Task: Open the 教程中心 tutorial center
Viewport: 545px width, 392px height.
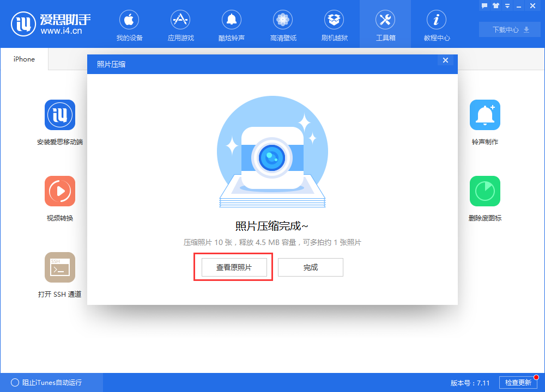Action: pyautogui.click(x=437, y=24)
